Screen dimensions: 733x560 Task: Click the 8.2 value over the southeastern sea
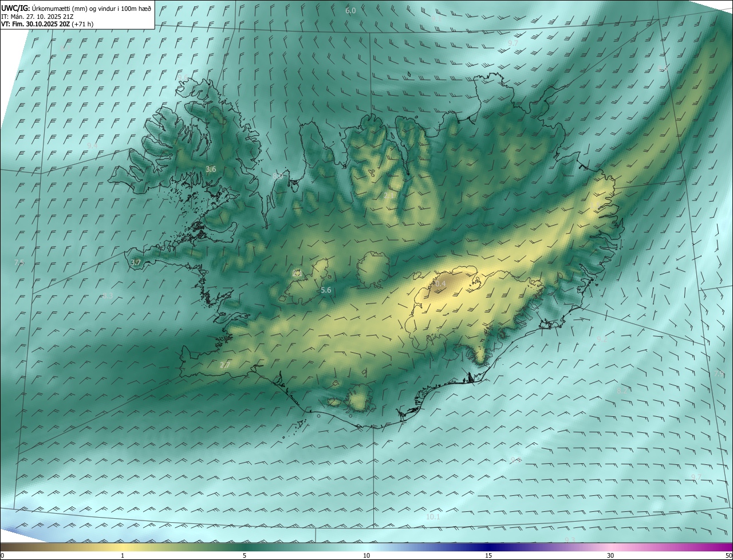click(x=621, y=391)
